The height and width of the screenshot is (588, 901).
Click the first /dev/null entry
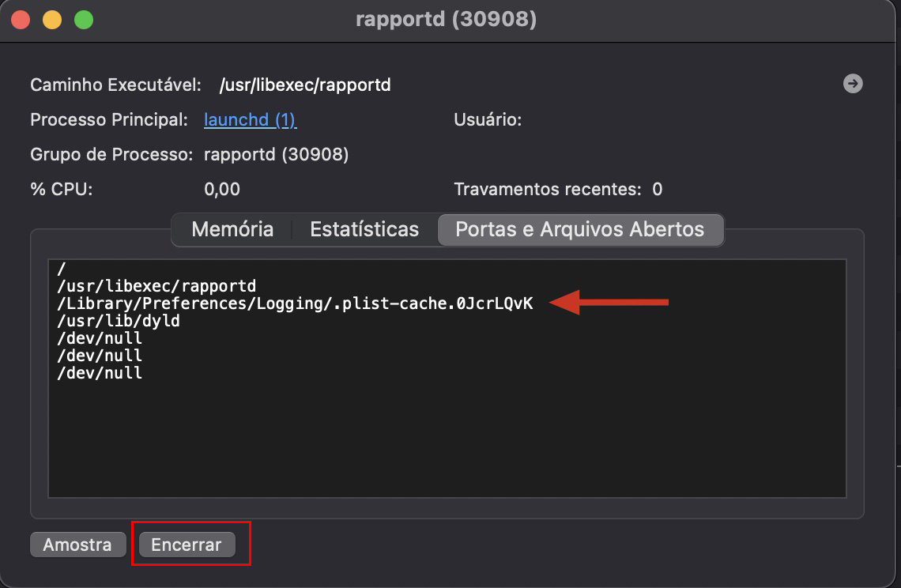100,338
